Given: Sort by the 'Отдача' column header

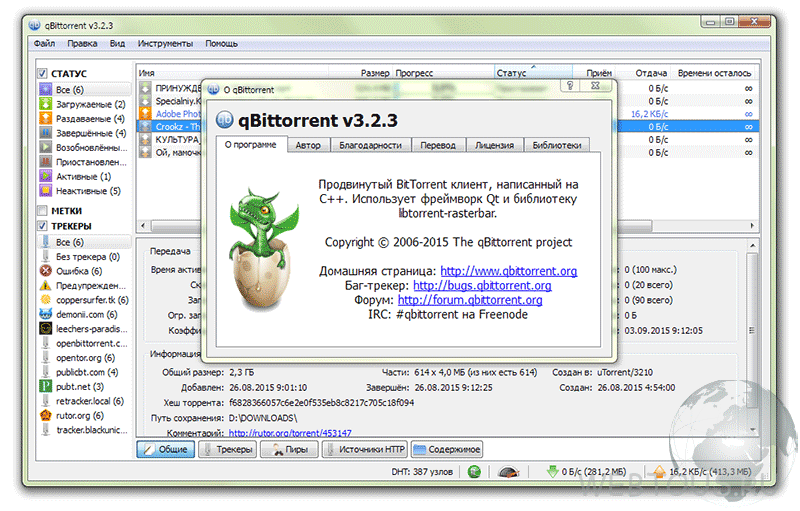Looking at the screenshot, I should click(x=643, y=73).
